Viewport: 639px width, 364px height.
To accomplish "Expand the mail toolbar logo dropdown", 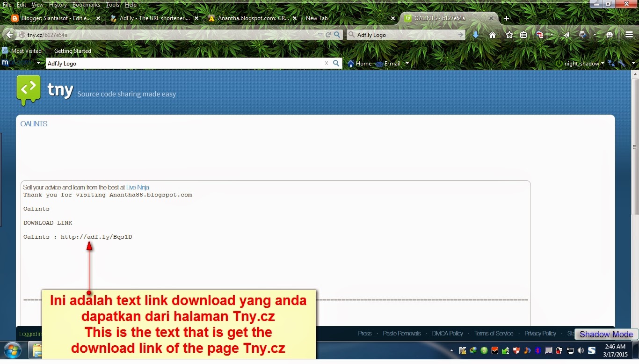I will [38, 63].
